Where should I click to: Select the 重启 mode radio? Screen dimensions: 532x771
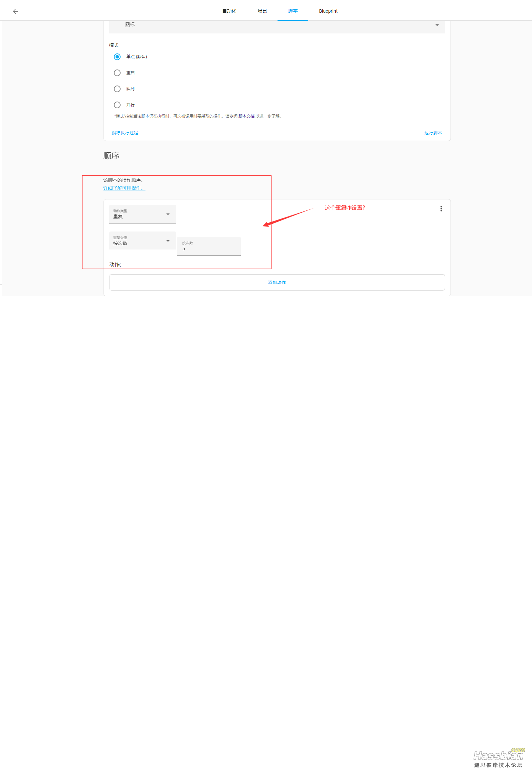(117, 73)
